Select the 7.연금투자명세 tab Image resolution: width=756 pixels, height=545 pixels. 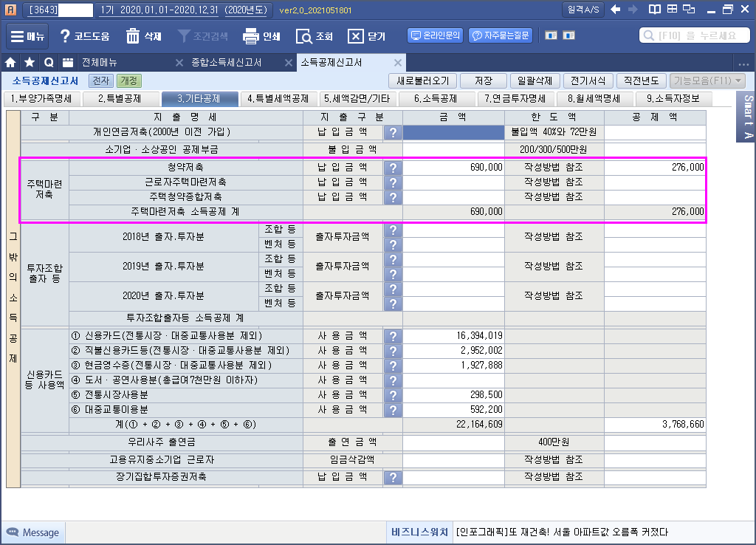515,99
